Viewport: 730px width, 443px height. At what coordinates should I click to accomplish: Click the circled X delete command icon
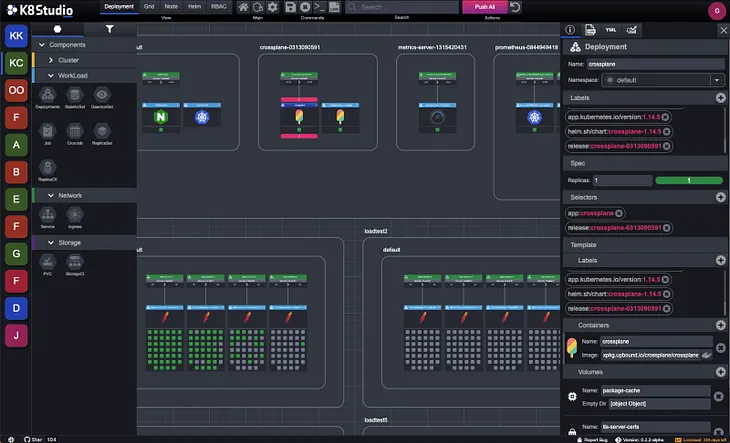pos(305,7)
